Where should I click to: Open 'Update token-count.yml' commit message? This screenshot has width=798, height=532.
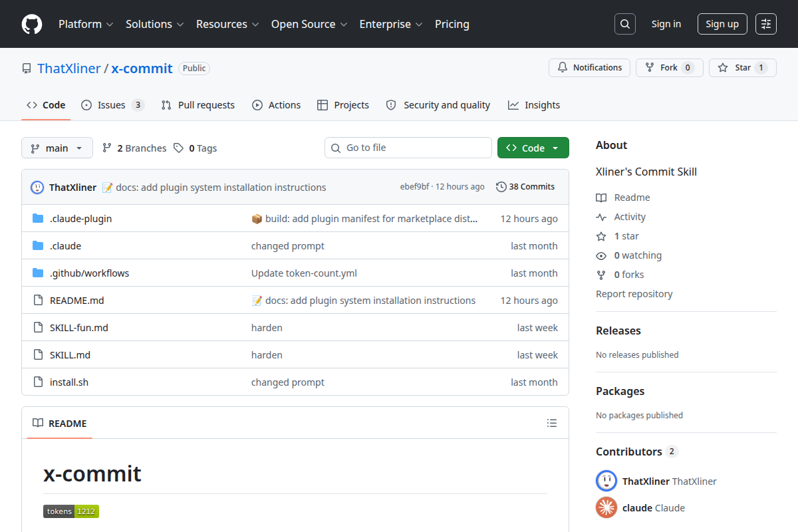click(304, 273)
